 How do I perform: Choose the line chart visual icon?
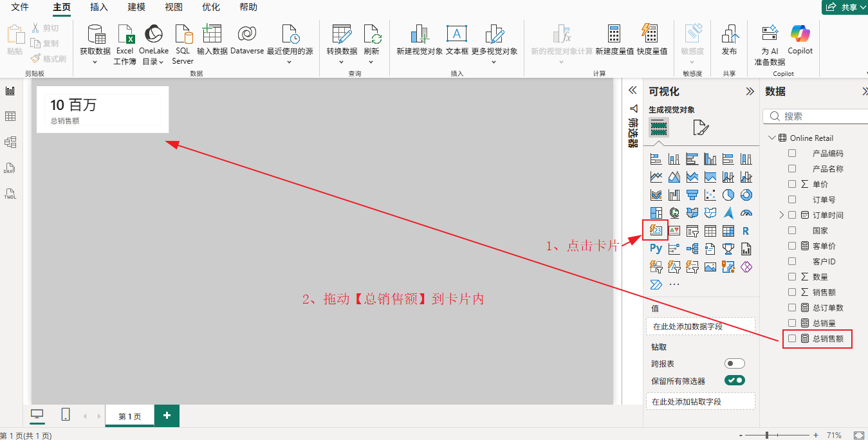coord(656,177)
